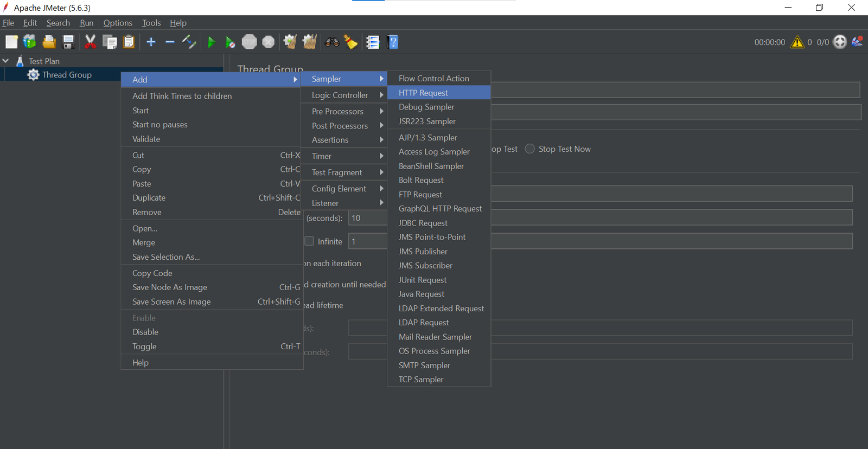Open the Function Helper list icon

[373, 42]
